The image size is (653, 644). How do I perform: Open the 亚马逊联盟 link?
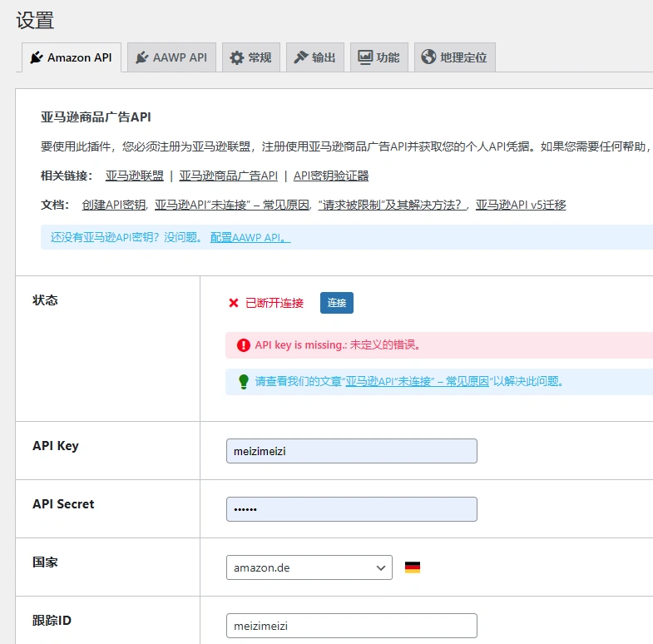click(135, 176)
